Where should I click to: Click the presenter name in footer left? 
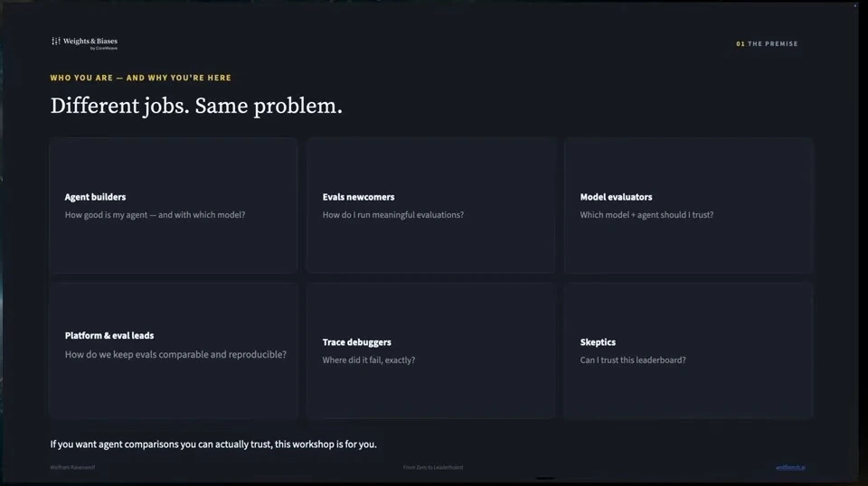[x=72, y=467]
